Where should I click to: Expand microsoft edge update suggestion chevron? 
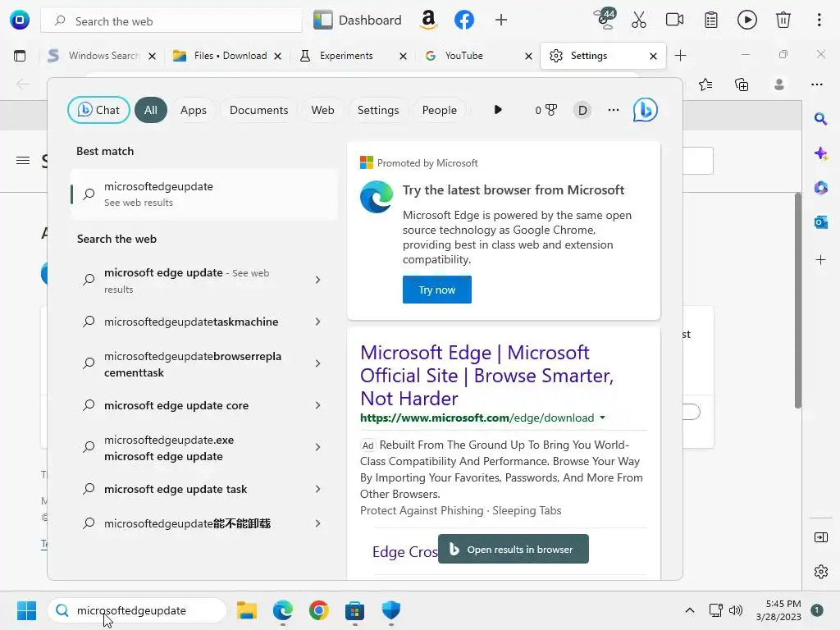pyautogui.click(x=317, y=280)
